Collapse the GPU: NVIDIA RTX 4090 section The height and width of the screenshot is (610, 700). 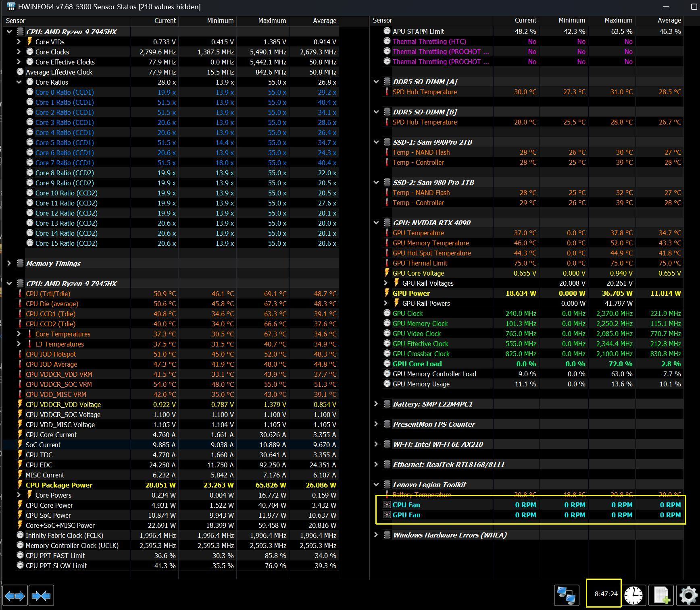coord(376,223)
